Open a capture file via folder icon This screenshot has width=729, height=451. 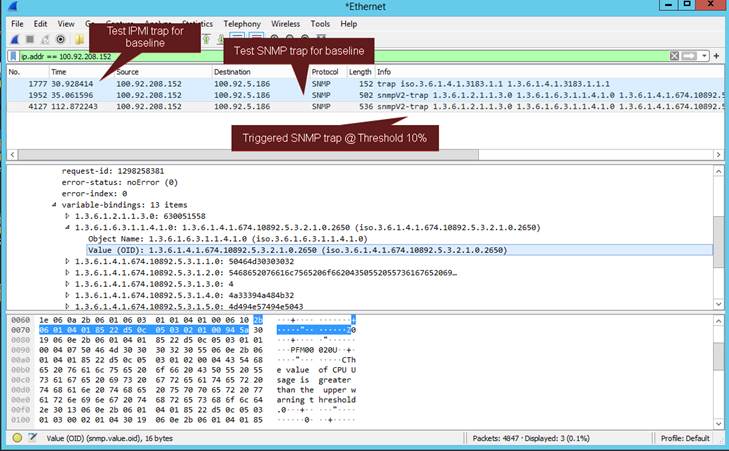coord(80,40)
